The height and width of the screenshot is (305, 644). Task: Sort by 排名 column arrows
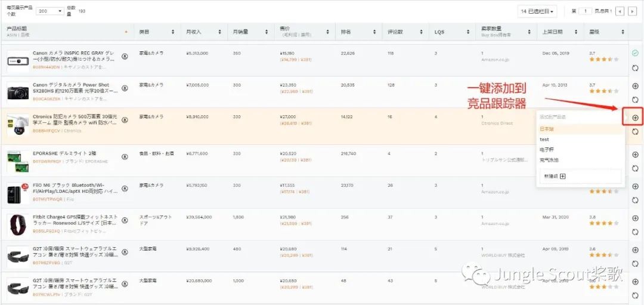click(374, 32)
